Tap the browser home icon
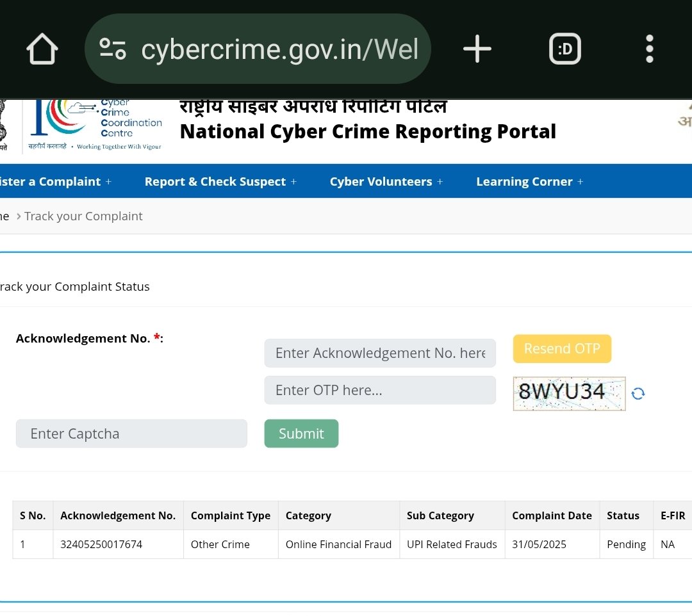This screenshot has width=692, height=616. [x=42, y=49]
